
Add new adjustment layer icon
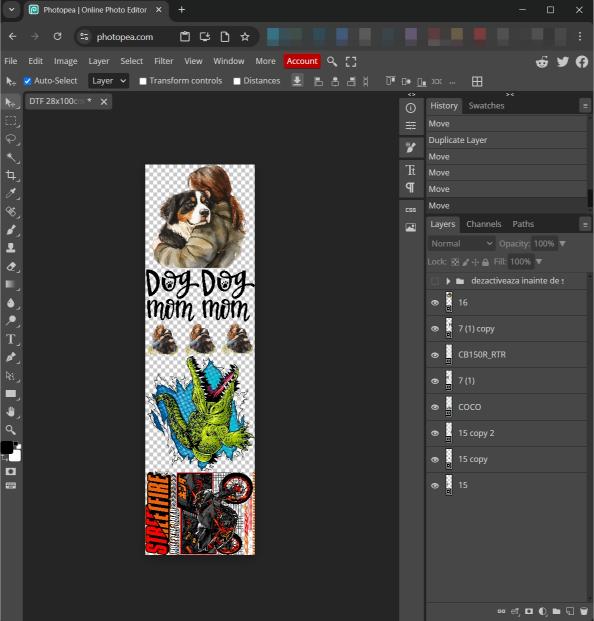(543, 611)
